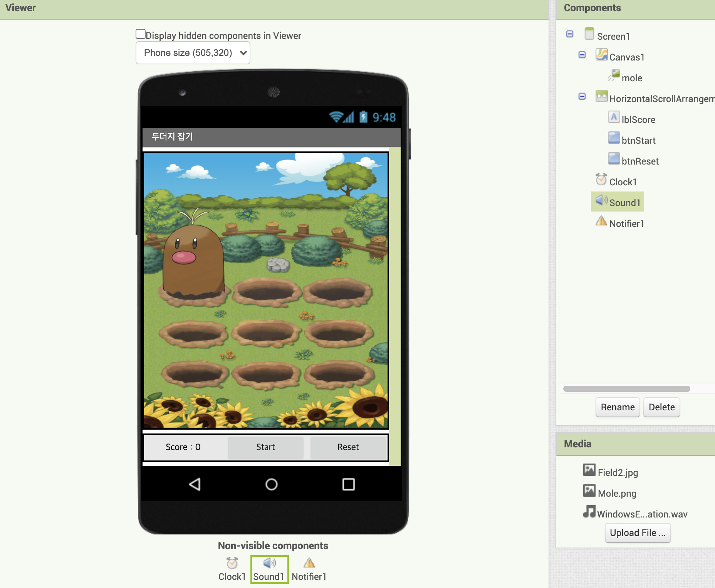The image size is (715, 588).
Task: Click the phone preview back navigation triangle
Action: coord(195,484)
